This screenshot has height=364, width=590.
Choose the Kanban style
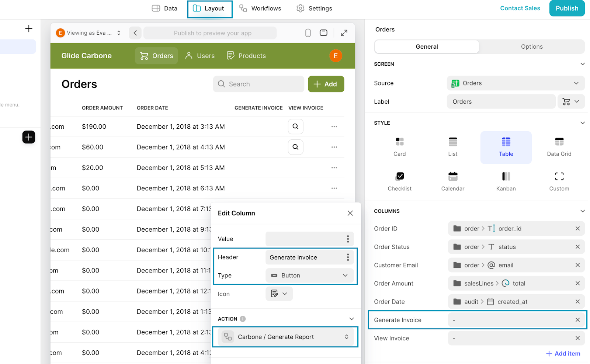click(506, 182)
